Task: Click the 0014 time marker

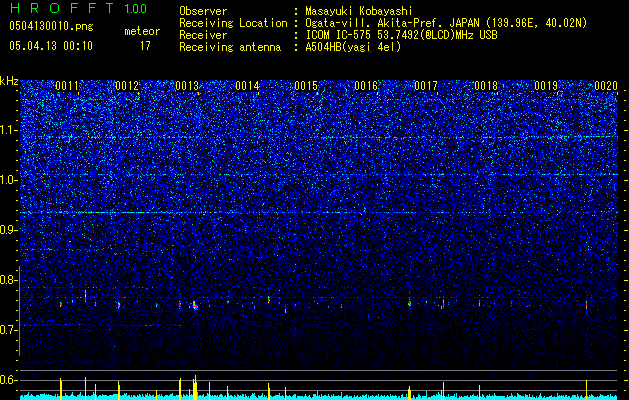Action: pos(247,86)
